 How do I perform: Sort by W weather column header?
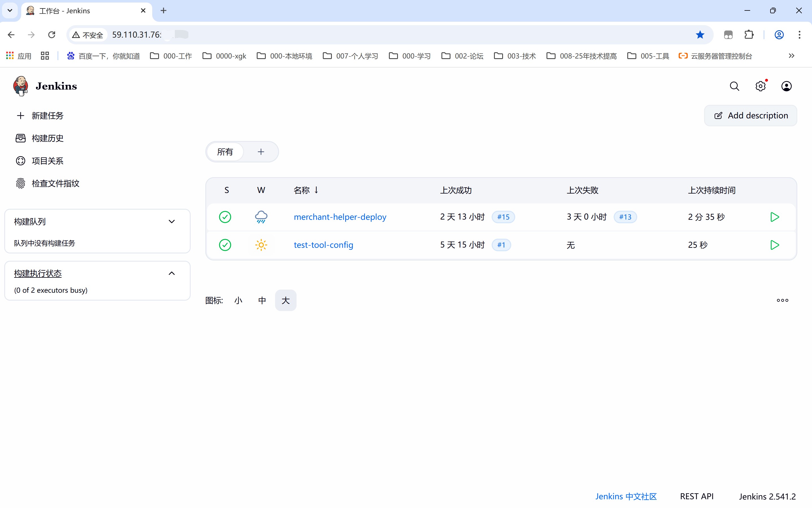pyautogui.click(x=261, y=190)
